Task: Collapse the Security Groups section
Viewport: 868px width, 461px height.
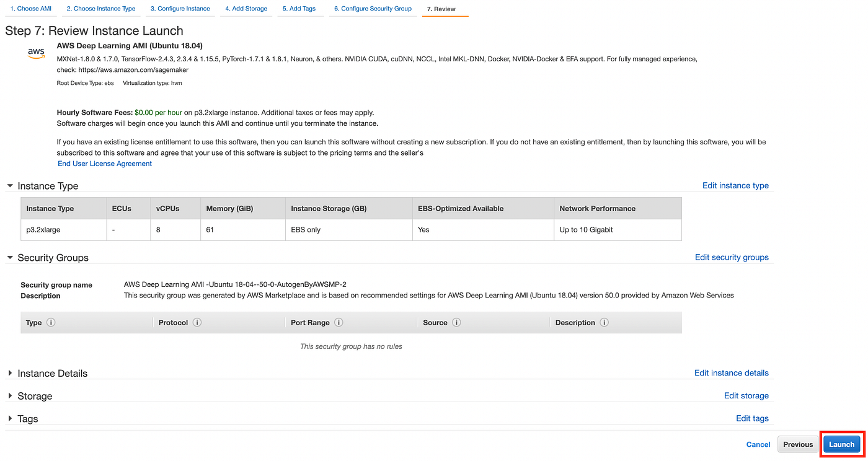Action: coord(10,258)
